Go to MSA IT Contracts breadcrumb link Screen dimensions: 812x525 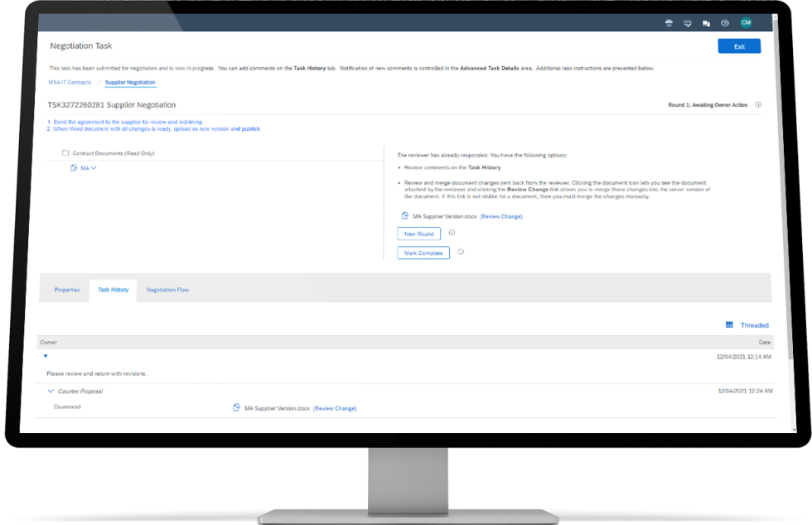tap(70, 83)
